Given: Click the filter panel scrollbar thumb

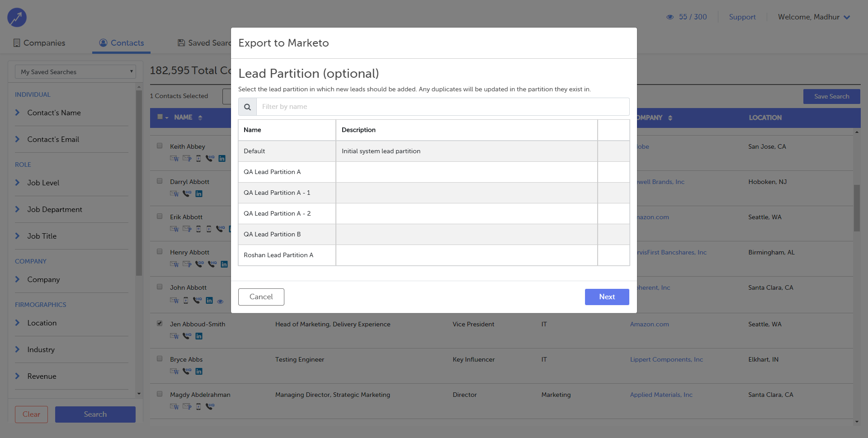Looking at the screenshot, I should tap(139, 183).
